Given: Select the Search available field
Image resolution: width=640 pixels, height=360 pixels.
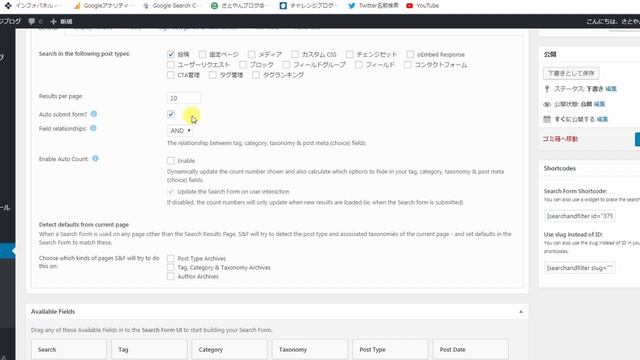Looking at the screenshot, I should pyautogui.click(x=69, y=349).
